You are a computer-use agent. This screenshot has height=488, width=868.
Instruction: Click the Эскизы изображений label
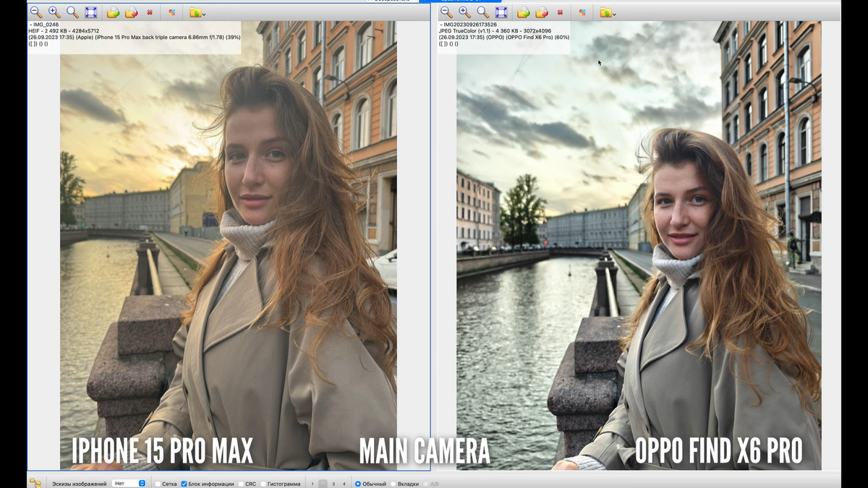click(x=79, y=484)
